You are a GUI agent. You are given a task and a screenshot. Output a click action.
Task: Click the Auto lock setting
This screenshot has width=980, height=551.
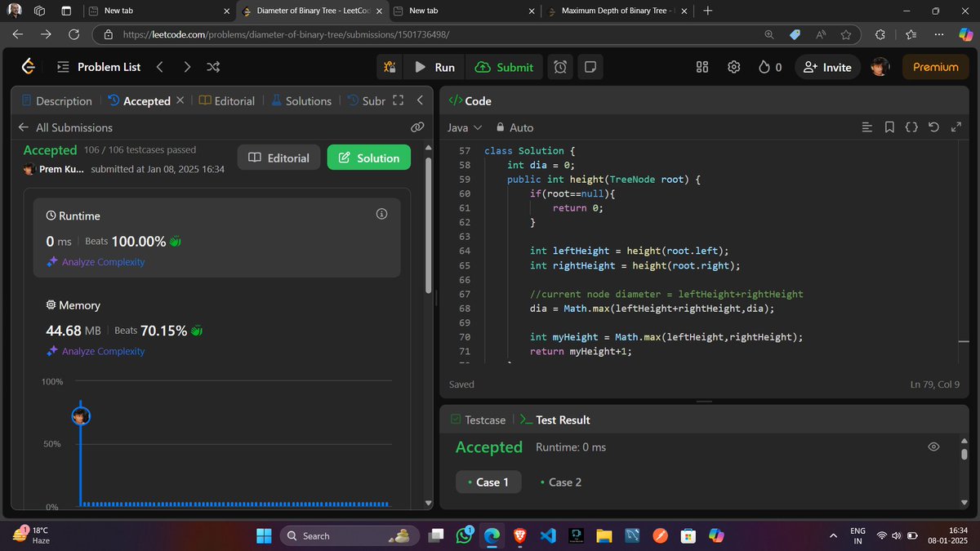coord(514,127)
